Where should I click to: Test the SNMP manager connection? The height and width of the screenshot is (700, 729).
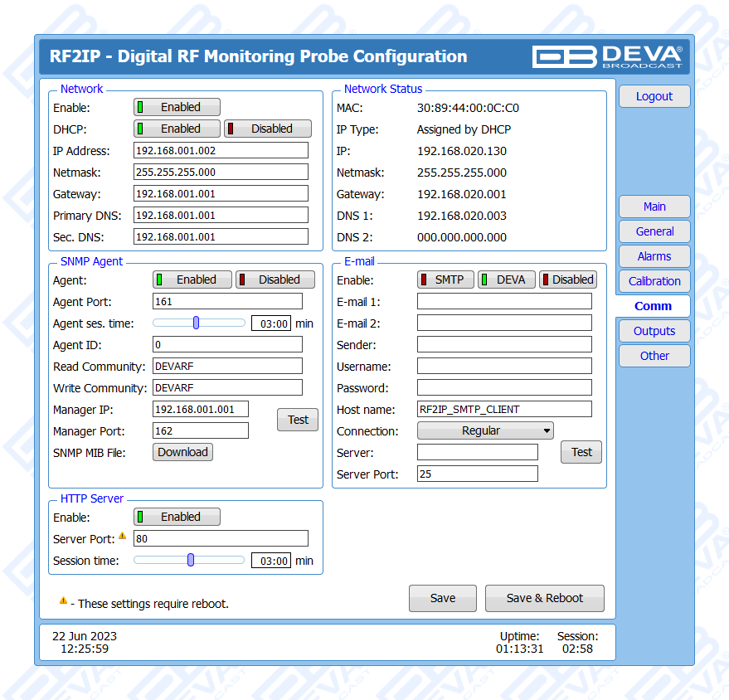298,420
